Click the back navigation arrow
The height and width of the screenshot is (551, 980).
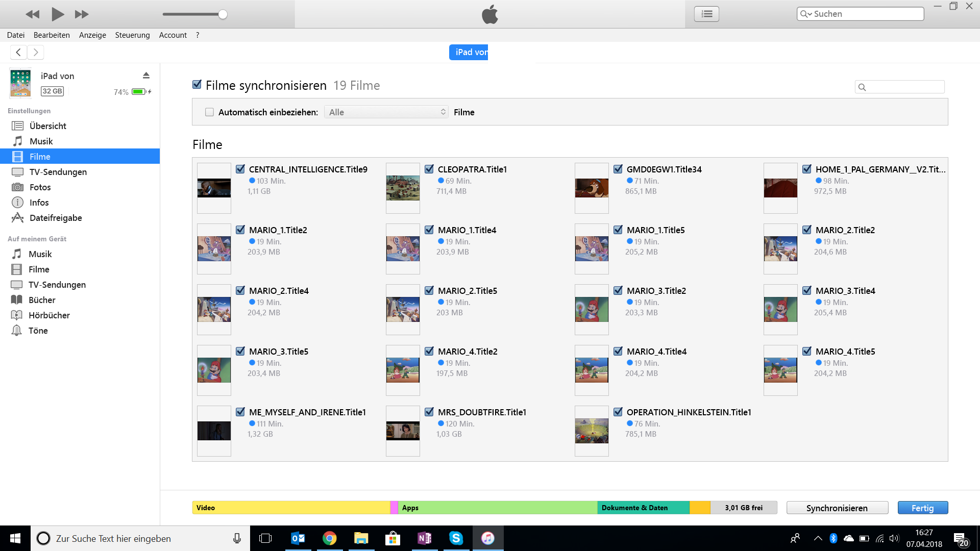[18, 52]
